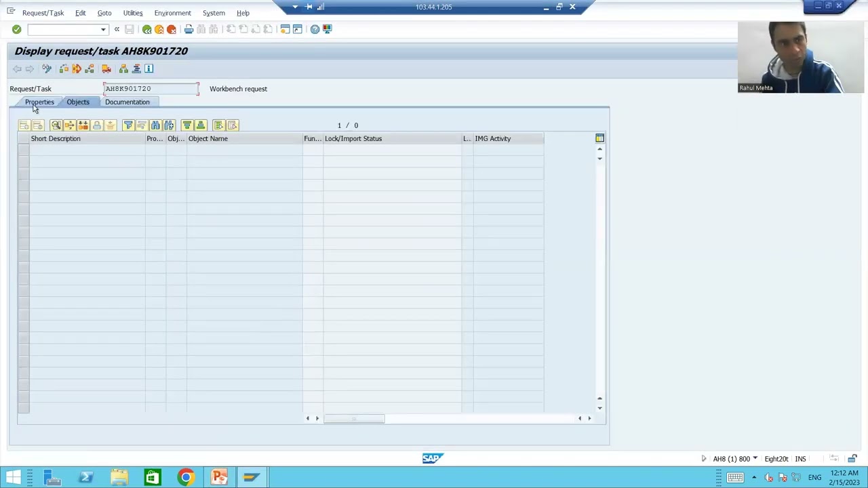Open the Help menu
Image resolution: width=868 pixels, height=488 pixels.
point(243,13)
